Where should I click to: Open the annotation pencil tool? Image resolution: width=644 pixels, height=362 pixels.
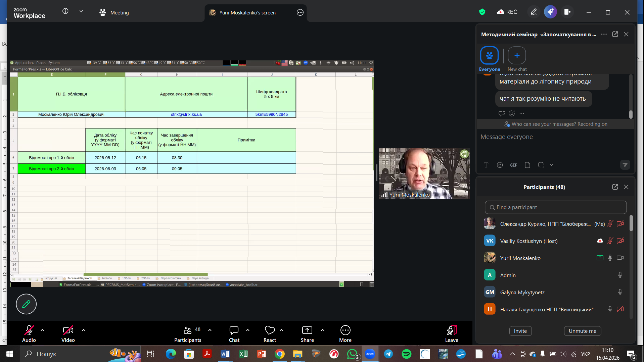pyautogui.click(x=26, y=304)
